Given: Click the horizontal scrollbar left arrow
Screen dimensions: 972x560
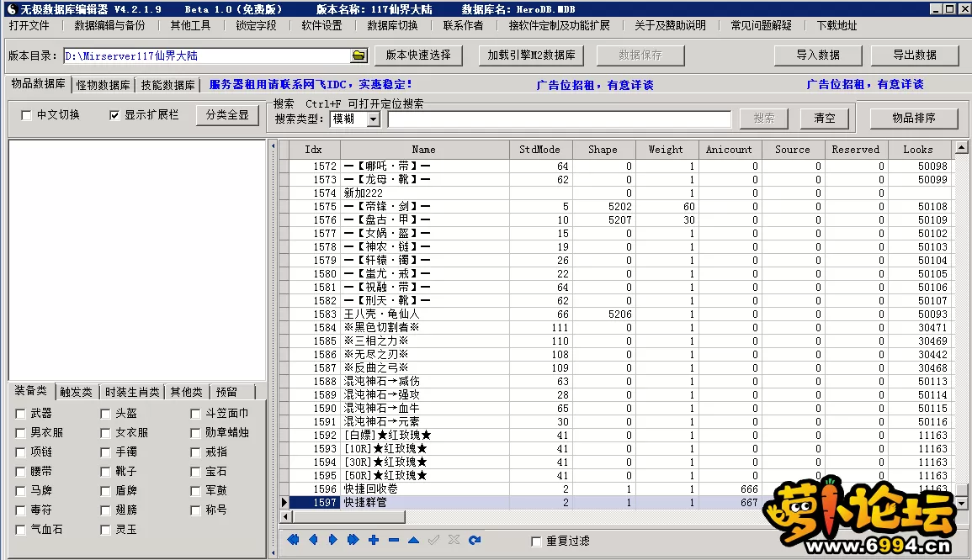Looking at the screenshot, I should point(285,516).
